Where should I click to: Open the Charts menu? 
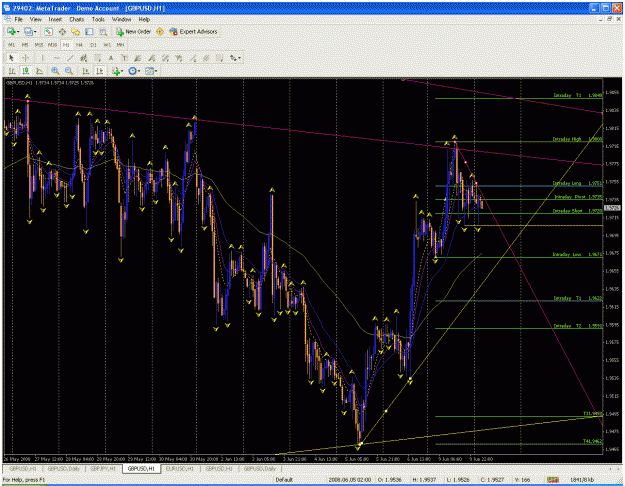click(x=77, y=19)
